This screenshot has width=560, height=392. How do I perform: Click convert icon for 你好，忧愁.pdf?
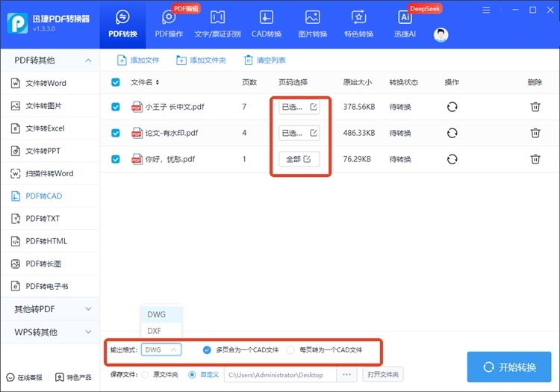[452, 159]
